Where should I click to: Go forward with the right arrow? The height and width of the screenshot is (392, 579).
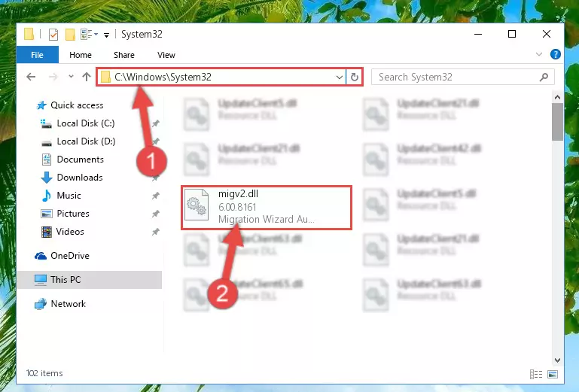53,77
